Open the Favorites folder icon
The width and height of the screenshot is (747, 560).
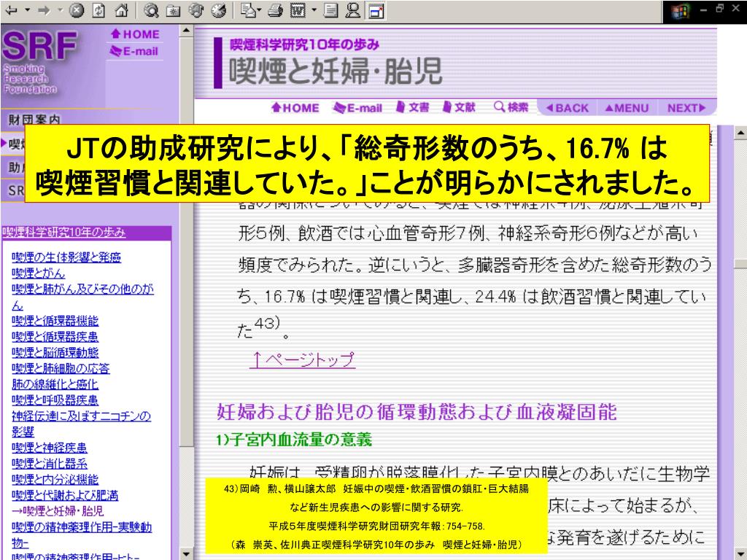pyautogui.click(x=174, y=10)
